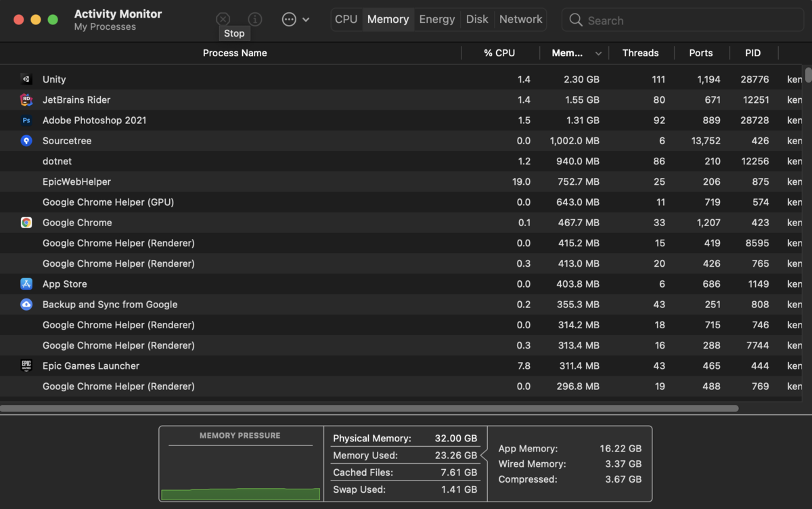Sort by Ports column header
This screenshot has width=812, height=509.
(701, 53)
